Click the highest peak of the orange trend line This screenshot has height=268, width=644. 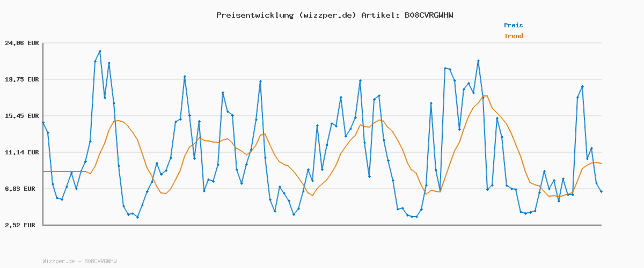(485, 96)
